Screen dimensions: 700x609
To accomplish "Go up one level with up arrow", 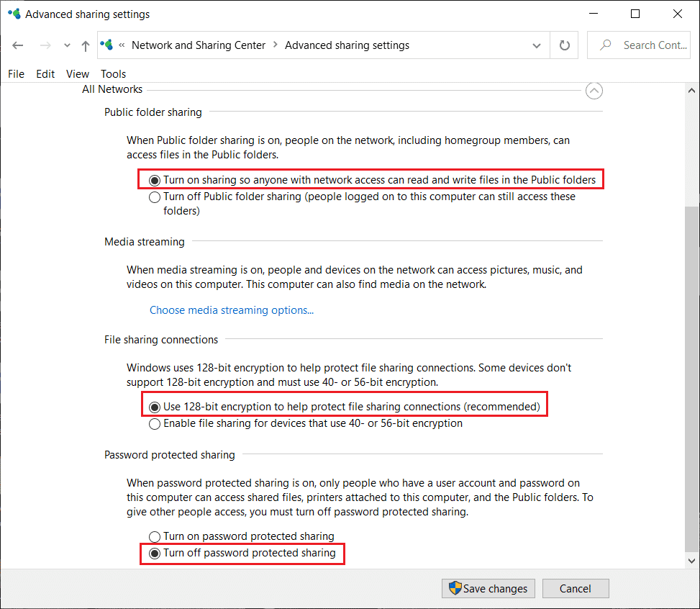I will point(86,45).
